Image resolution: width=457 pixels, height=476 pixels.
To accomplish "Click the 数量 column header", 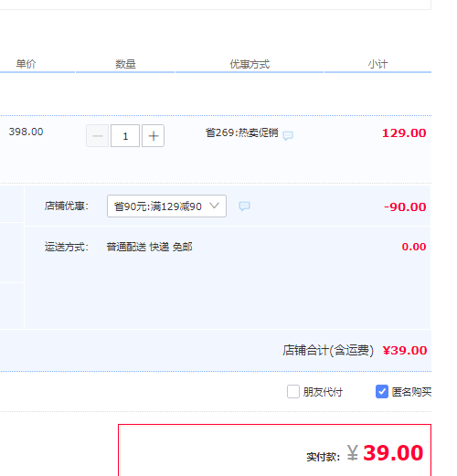I will [x=125, y=64].
